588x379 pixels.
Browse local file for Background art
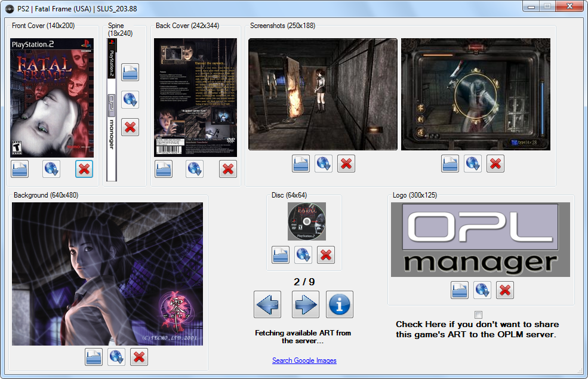coord(94,357)
